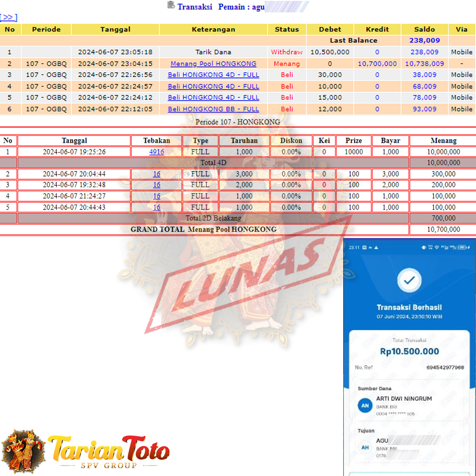Expand the list using the [>>] link

pos(9,18)
